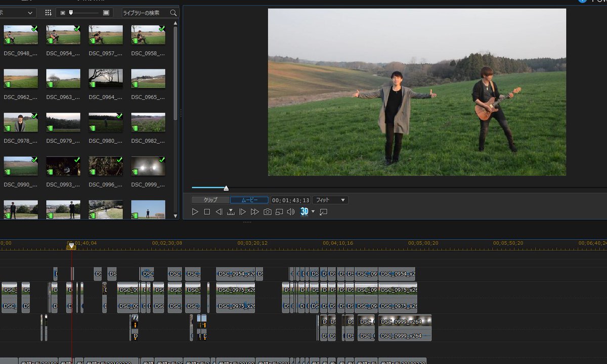
Task: Click the library sort grid icon
Action: pyautogui.click(x=48, y=13)
